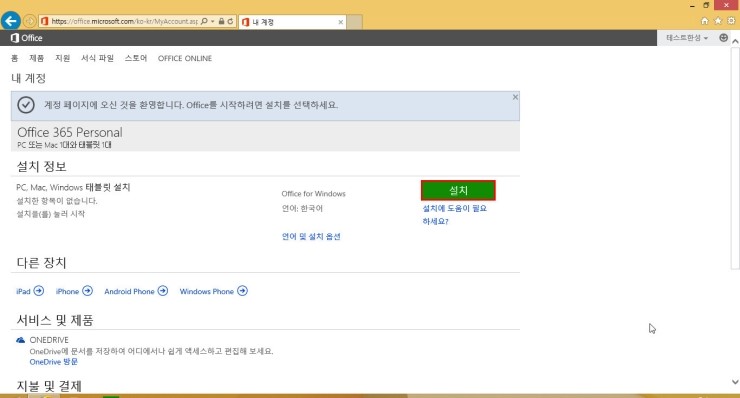Open browser Tools gear icon
This screenshot has height=398, width=740.
pyautogui.click(x=731, y=21)
